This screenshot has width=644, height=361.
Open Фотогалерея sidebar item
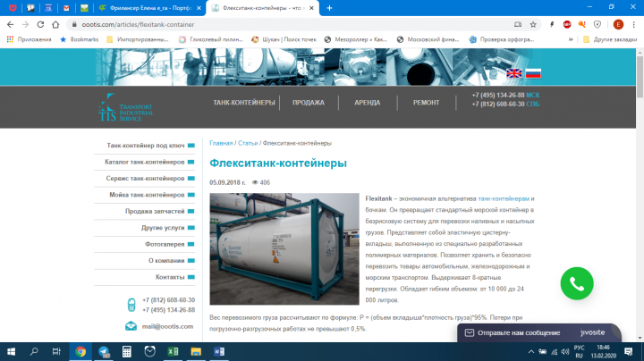165,244
